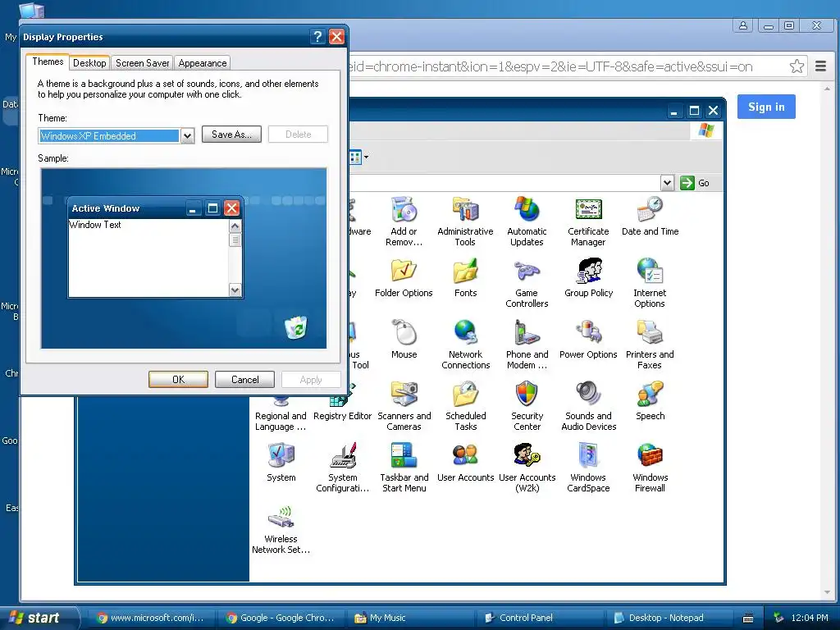840x630 pixels.
Task: Open the Control Panel address bar dropdown
Action: [x=667, y=183]
